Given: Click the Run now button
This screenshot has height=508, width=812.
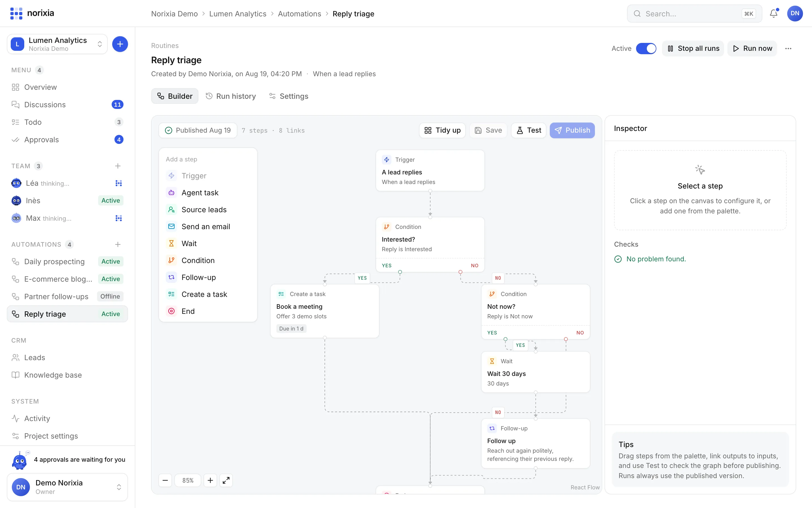Looking at the screenshot, I should click(752, 48).
